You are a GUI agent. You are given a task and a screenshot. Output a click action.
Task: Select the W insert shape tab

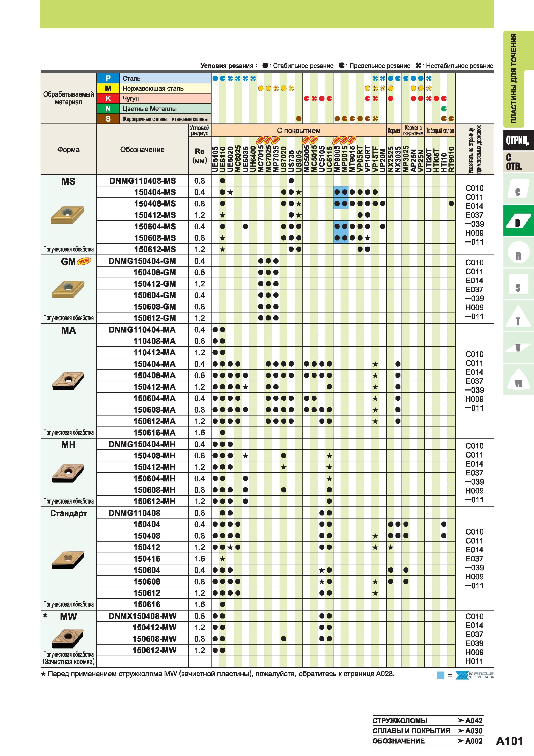pyautogui.click(x=518, y=379)
